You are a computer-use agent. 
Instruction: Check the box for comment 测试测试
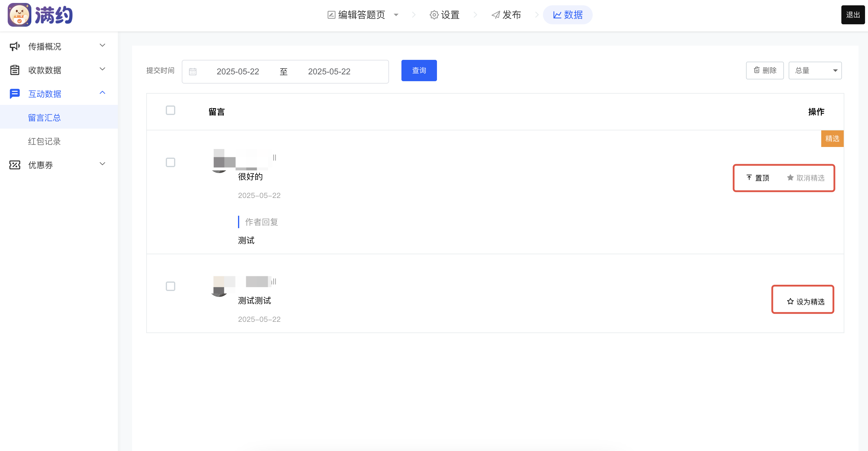coord(171,286)
